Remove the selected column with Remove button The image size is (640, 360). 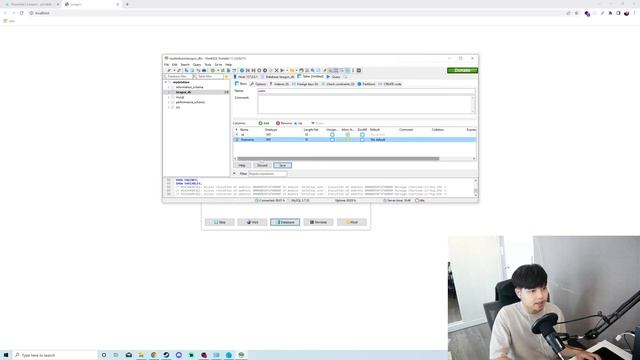[284, 123]
